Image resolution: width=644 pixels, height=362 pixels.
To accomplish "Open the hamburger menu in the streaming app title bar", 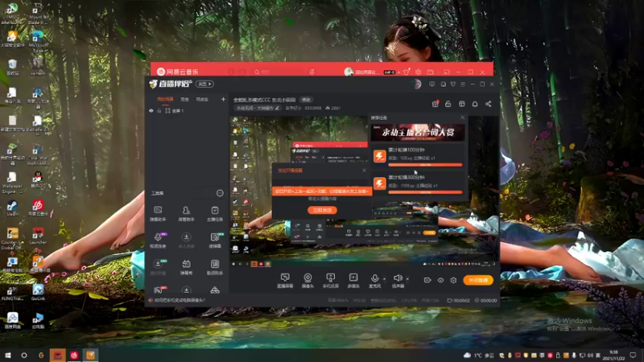I will click(463, 84).
